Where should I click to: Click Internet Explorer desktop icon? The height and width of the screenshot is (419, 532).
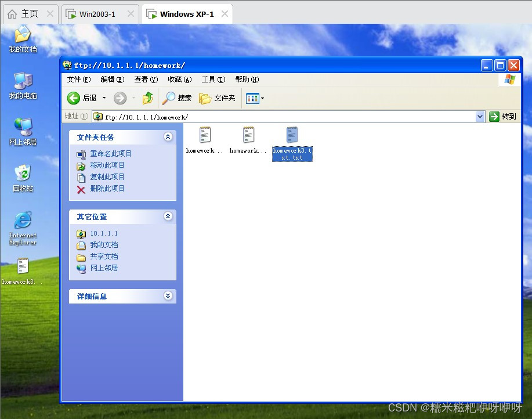tap(23, 228)
